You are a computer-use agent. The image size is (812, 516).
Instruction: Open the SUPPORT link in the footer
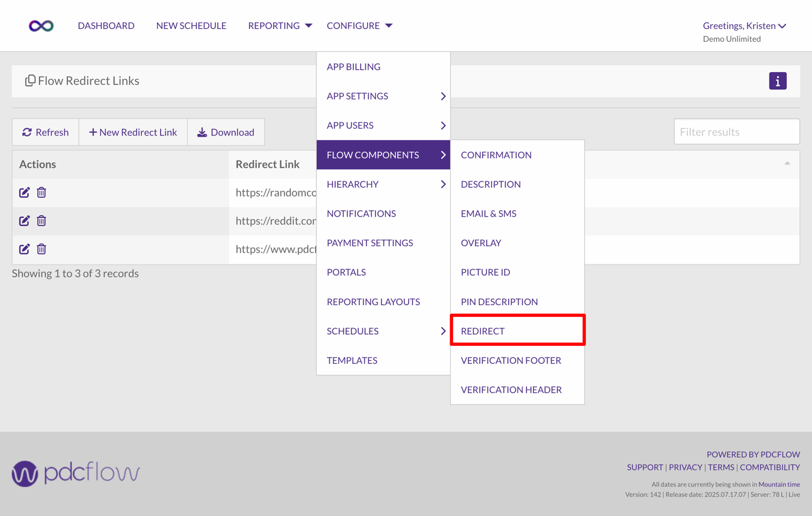(644, 467)
